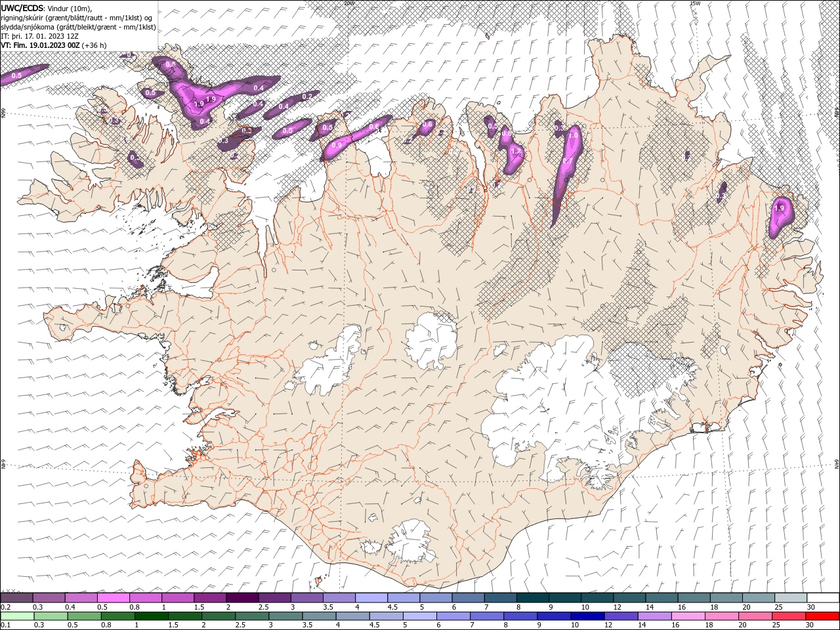
Task: Click the white Langjökull glacier in the west
Action: (331, 361)
